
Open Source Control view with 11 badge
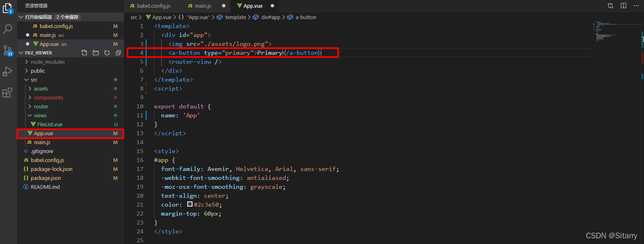click(x=8, y=50)
